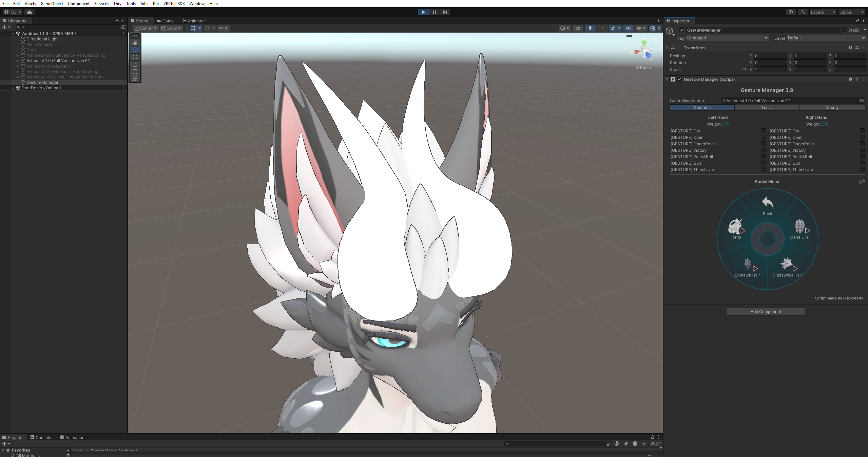Enable left hand ThumbsUp gesture checkbox
868x457 pixels.
pos(763,169)
